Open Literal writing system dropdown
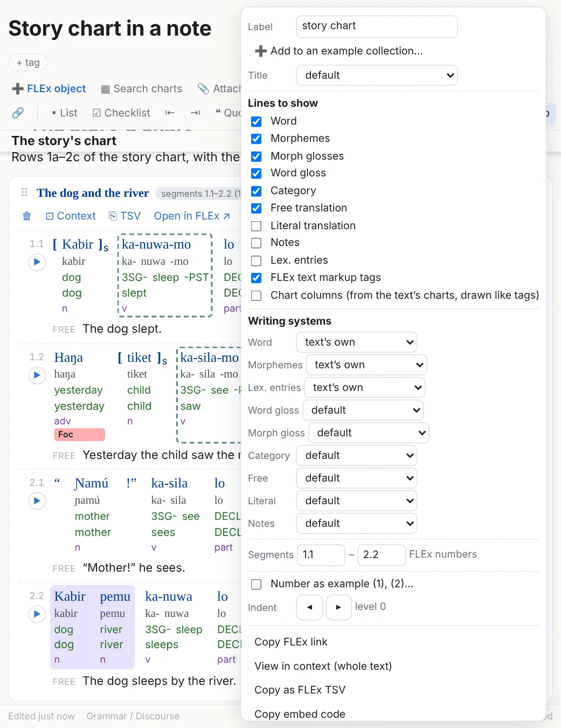Screen dimensions: 561x728 tap(357, 501)
